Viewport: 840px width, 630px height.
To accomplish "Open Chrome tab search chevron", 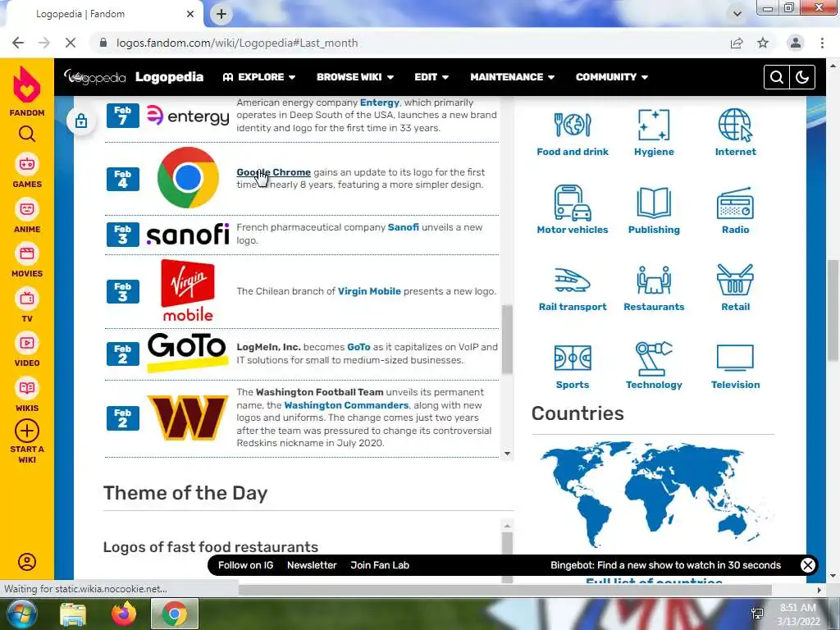I will [737, 14].
